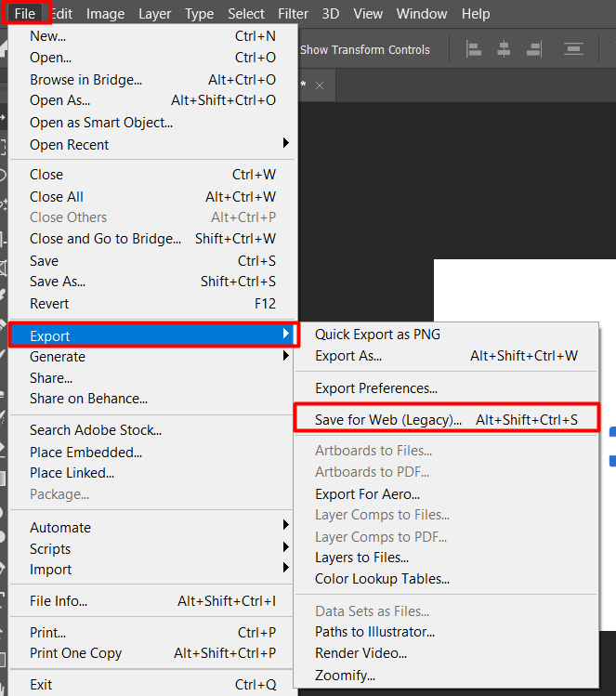616x696 pixels.
Task: Expand the Open Recent submenu
Action: (152, 144)
